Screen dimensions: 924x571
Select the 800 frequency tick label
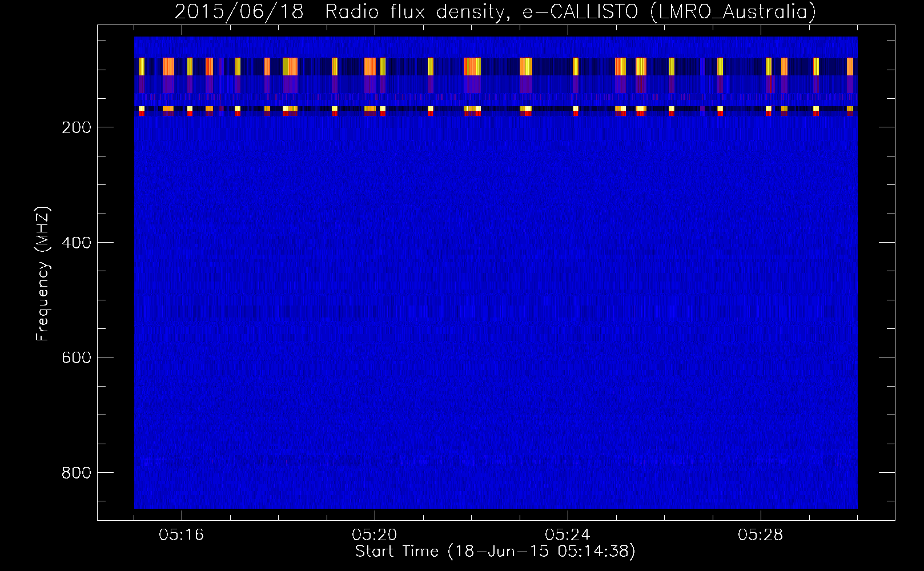[x=77, y=473]
